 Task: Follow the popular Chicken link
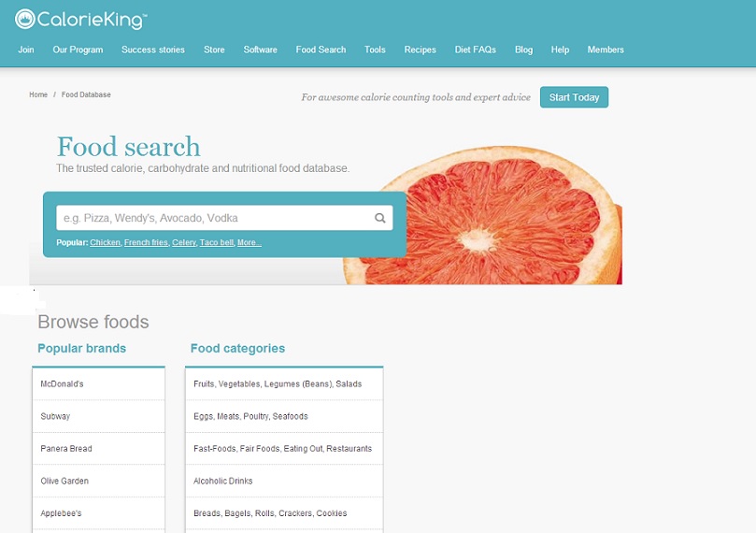(105, 242)
